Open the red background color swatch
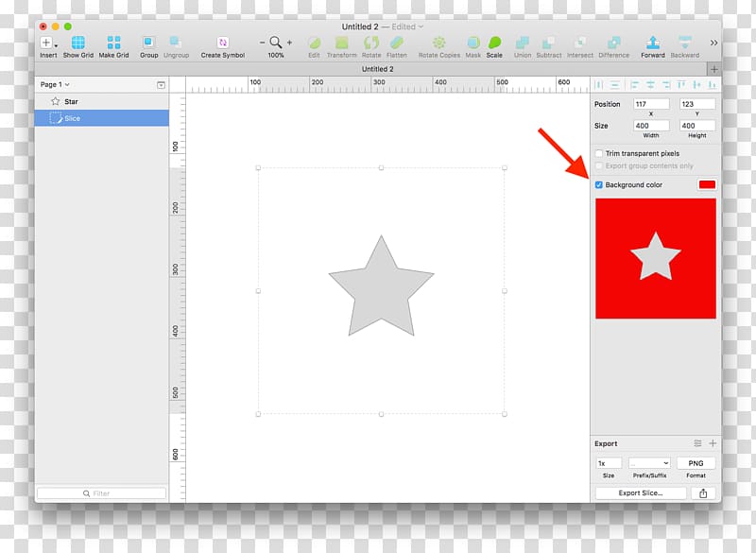The height and width of the screenshot is (553, 756). (707, 184)
